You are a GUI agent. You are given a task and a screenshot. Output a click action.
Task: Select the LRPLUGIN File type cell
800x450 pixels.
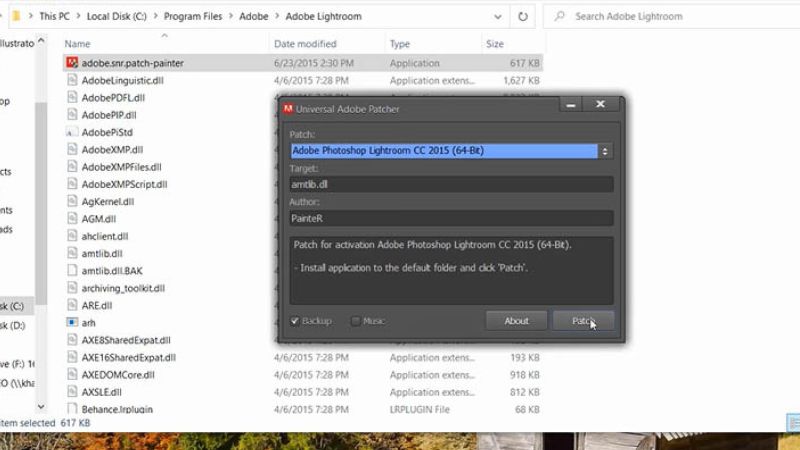point(419,409)
